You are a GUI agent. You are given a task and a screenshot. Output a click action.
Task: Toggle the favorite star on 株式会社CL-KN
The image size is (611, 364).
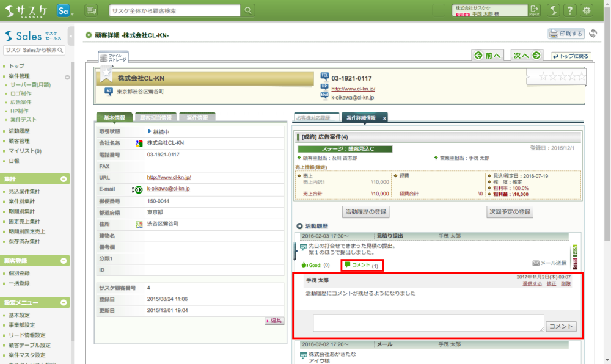106,74
